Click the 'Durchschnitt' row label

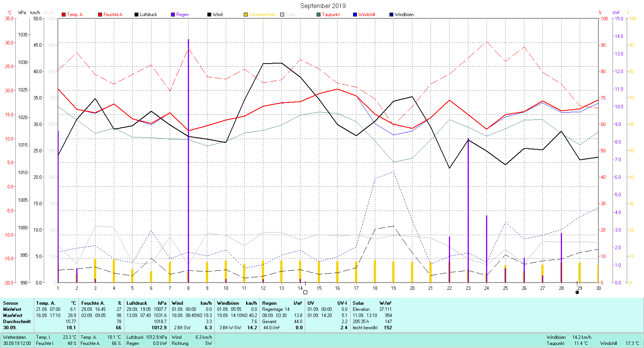pyautogui.click(x=17, y=322)
